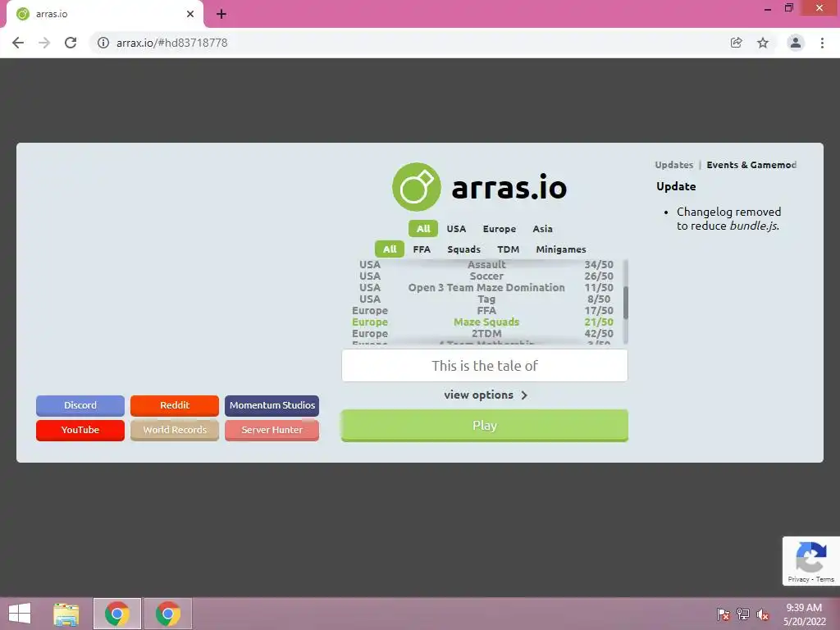Open the Discord link button
840x630 pixels.
(x=80, y=405)
